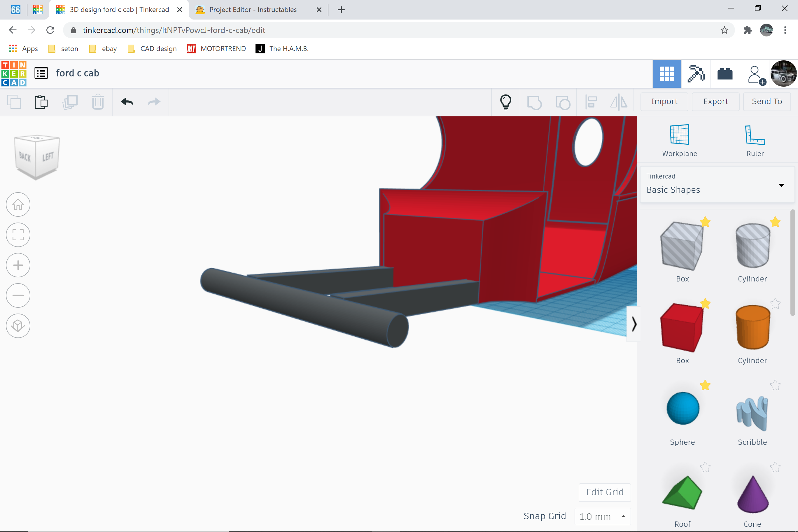Click the Edit Grid button
The image size is (798, 532).
click(x=605, y=492)
